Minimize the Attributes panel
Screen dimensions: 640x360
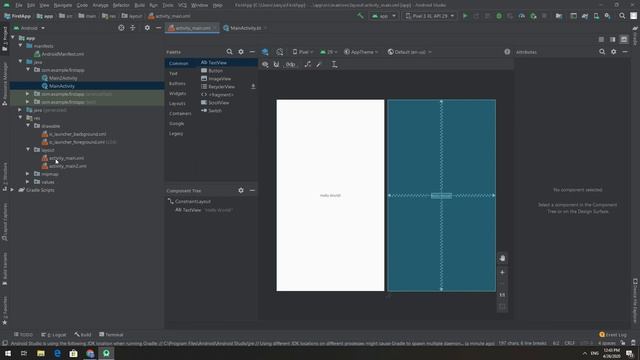click(x=625, y=52)
